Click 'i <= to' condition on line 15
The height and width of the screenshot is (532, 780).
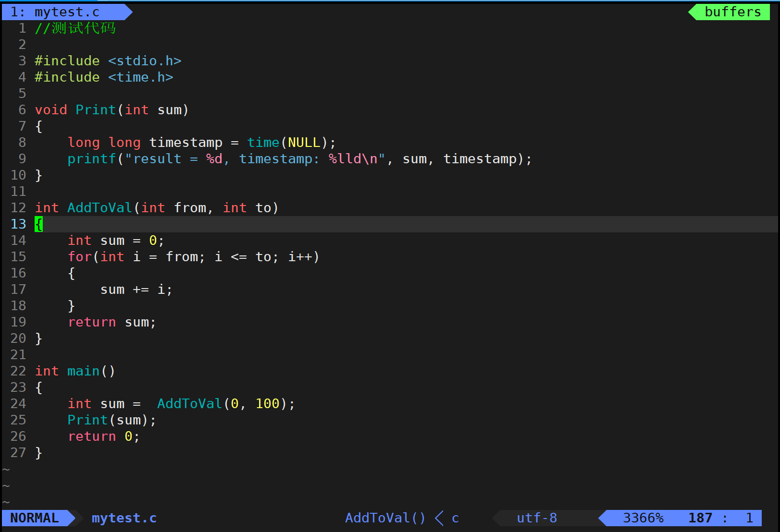pos(243,257)
